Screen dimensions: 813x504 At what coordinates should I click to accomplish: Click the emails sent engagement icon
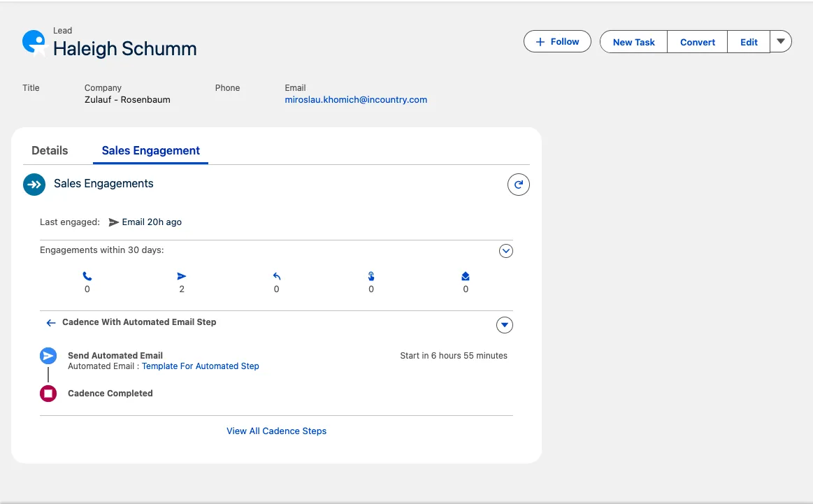182,277
